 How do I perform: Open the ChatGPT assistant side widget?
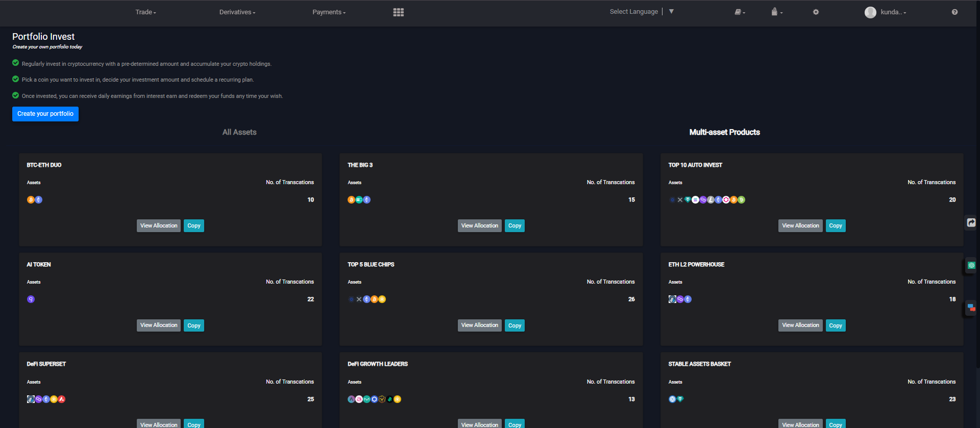971,265
